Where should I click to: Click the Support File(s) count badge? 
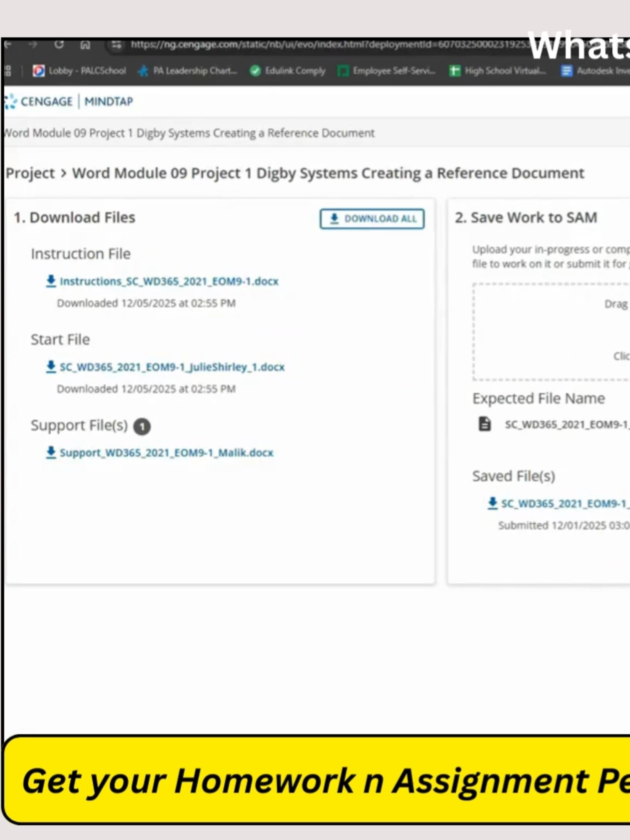tap(142, 427)
